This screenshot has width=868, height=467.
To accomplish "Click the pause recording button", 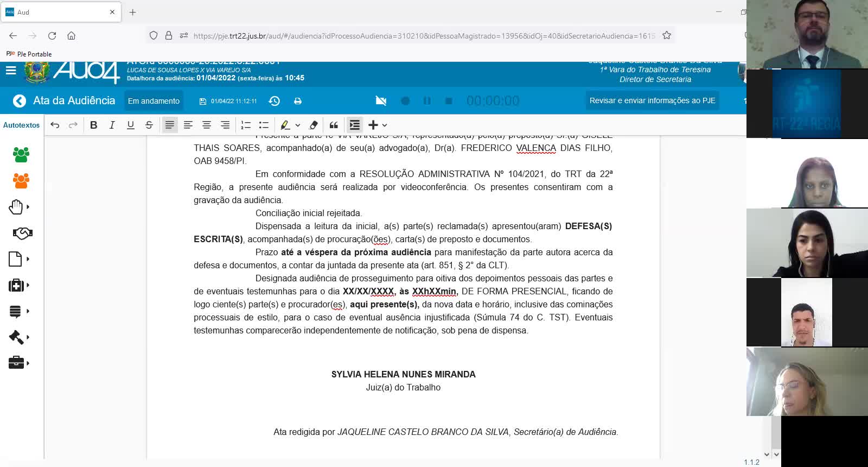I will point(427,101).
